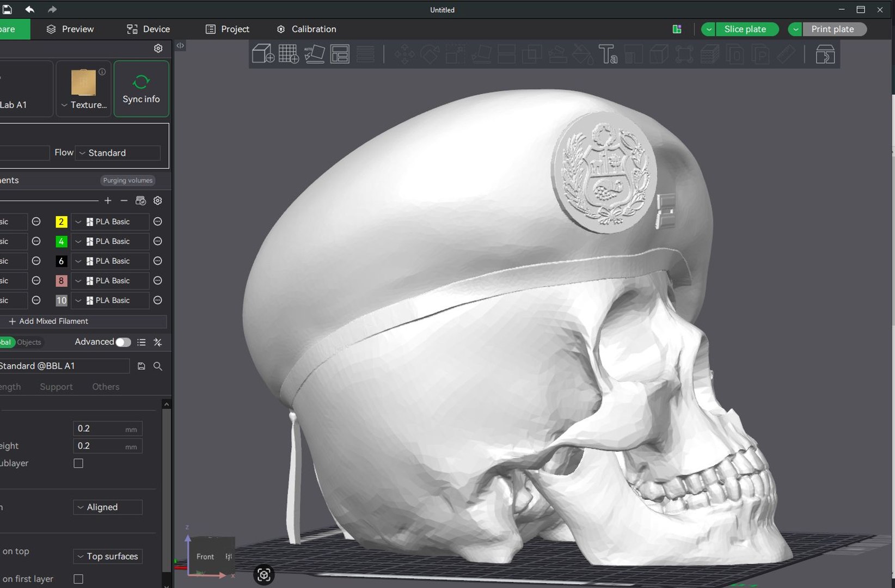Click the perspective view cube button
The width and height of the screenshot is (895, 588).
[264, 574]
